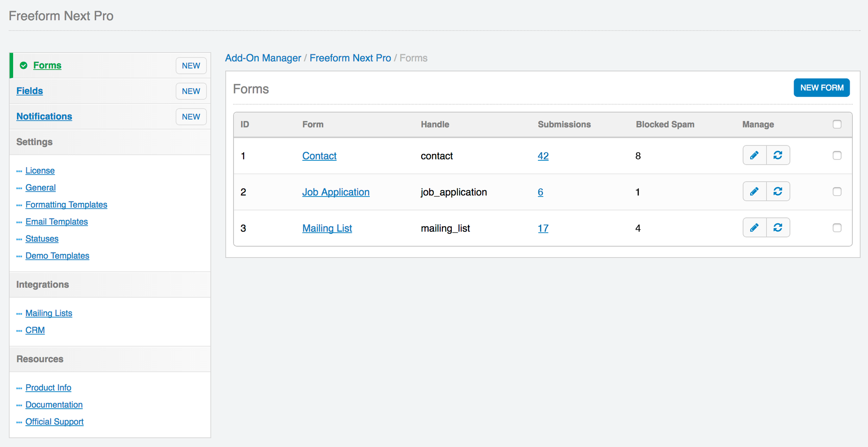The image size is (868, 447).
Task: Check the Mailing List row checkbox
Action: (x=837, y=228)
